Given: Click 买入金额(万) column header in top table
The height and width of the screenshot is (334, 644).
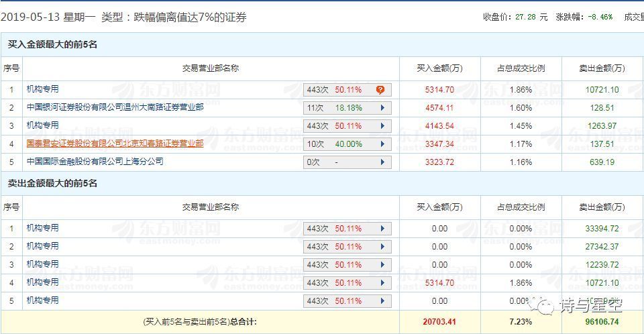Looking at the screenshot, I should point(439,68).
